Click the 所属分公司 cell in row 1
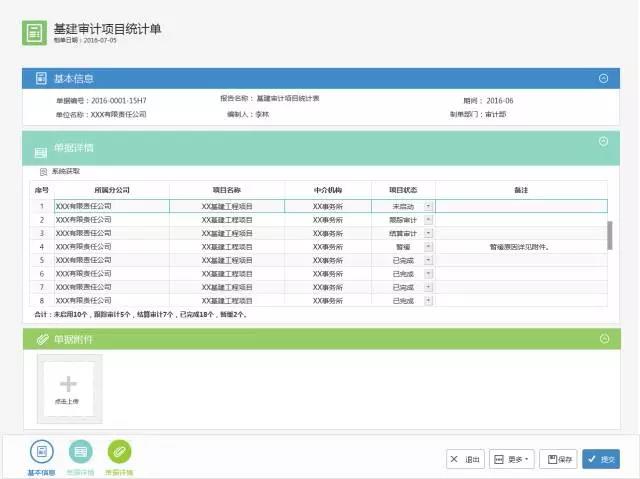Screen dimensions: 640x479 pyautogui.click(x=110, y=206)
